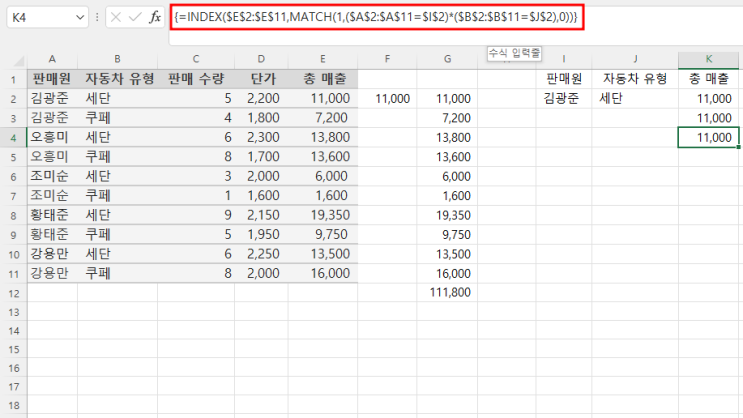Screen dimensions: 743x418
Task: Click cell E1 header 총 매출
Action: [323, 79]
